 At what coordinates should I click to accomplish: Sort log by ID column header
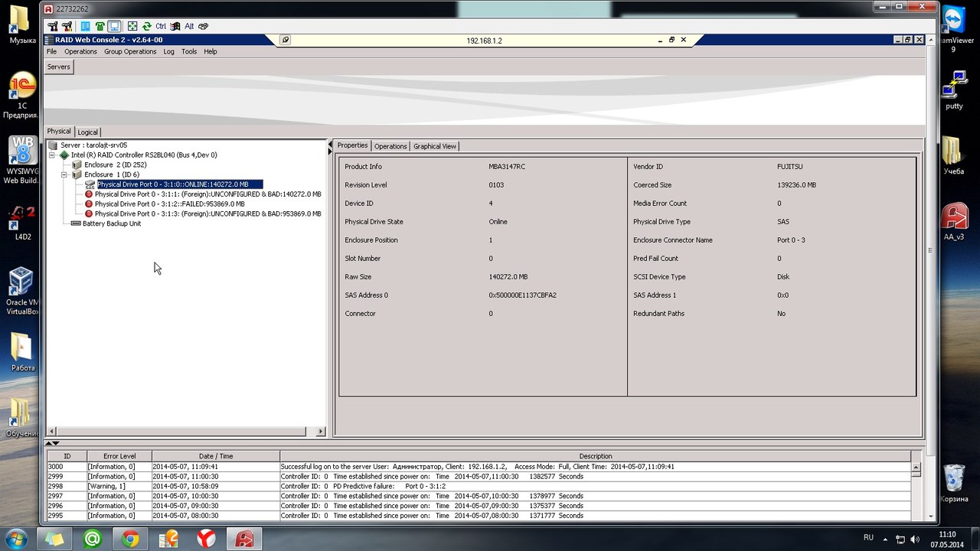pos(67,456)
